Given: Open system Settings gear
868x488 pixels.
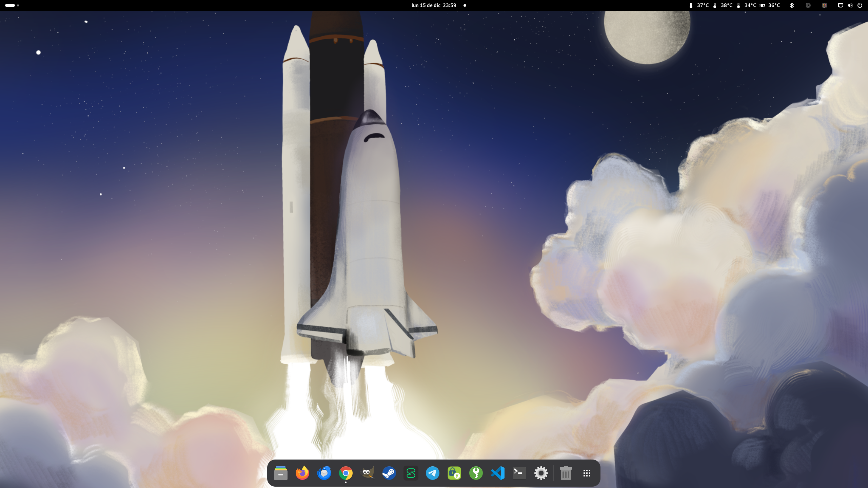Looking at the screenshot, I should 541,473.
